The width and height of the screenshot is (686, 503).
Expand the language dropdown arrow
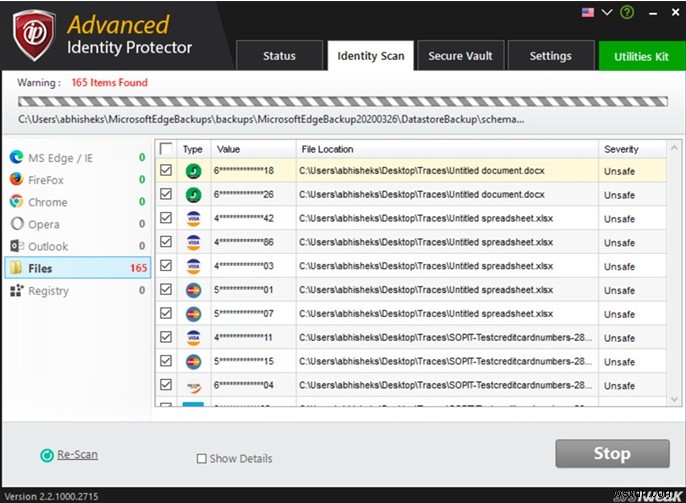(607, 12)
